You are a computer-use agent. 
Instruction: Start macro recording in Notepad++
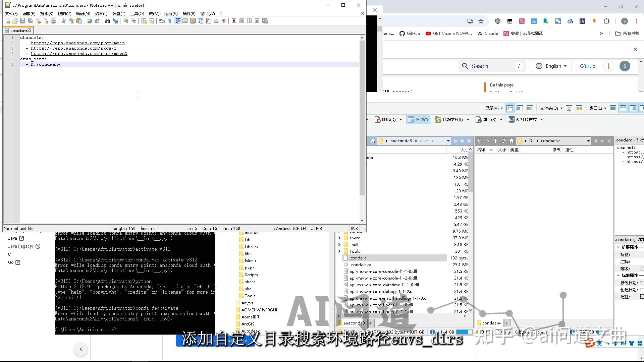pyautogui.click(x=234, y=21)
